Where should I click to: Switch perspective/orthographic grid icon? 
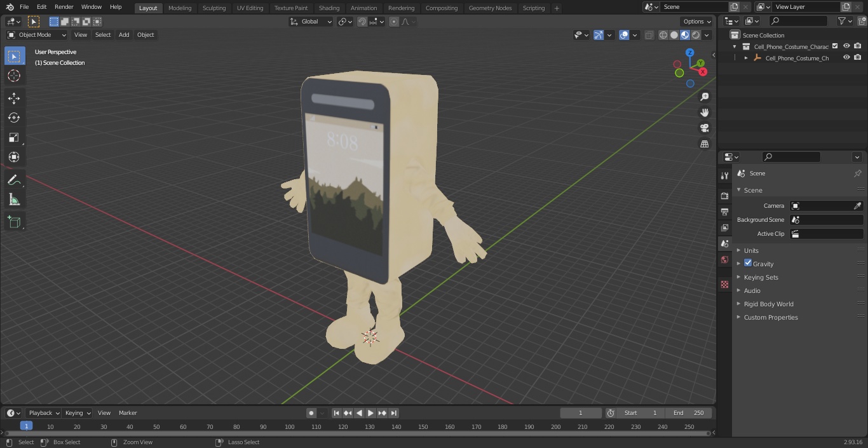pos(704,144)
